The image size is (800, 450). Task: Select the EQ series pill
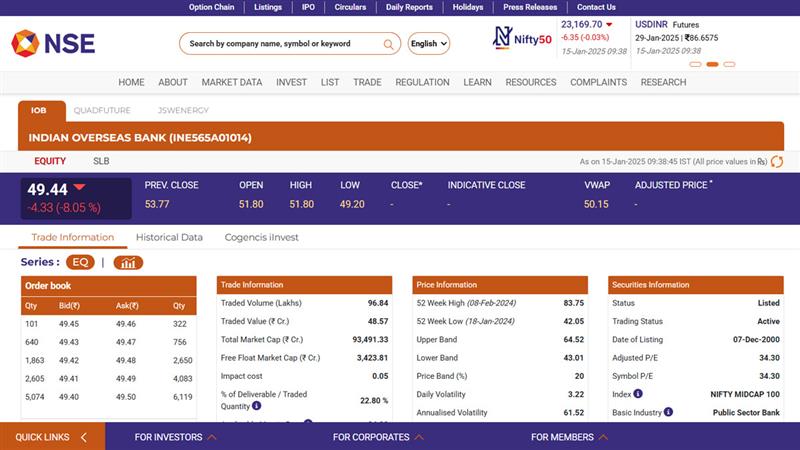coord(81,263)
